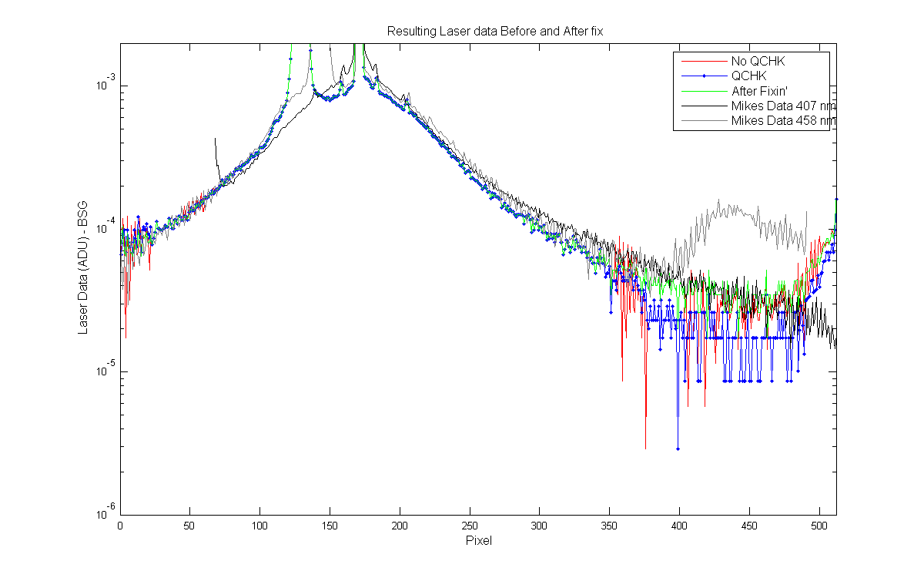This screenshot has height=578, width=924.
Task: Select the x-axis tick label '150'
Action: [x=330, y=527]
